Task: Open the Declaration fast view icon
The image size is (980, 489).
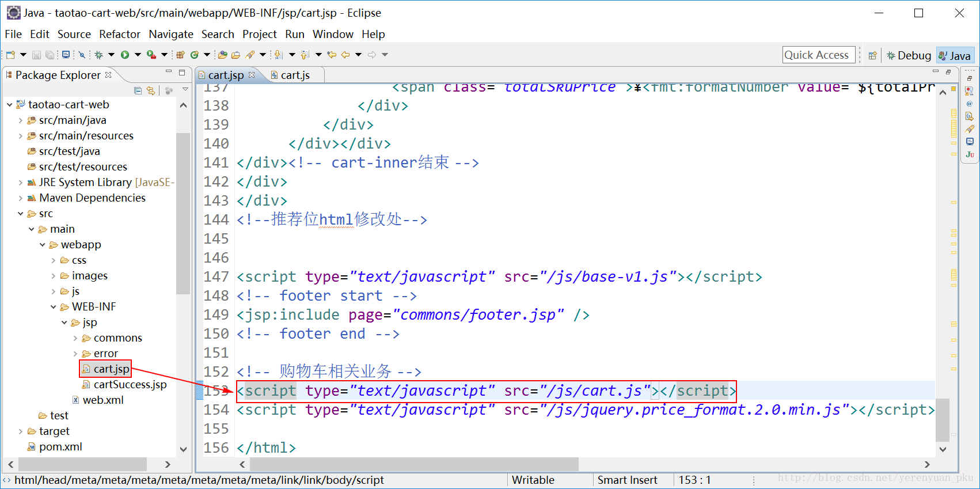Action: point(970,116)
